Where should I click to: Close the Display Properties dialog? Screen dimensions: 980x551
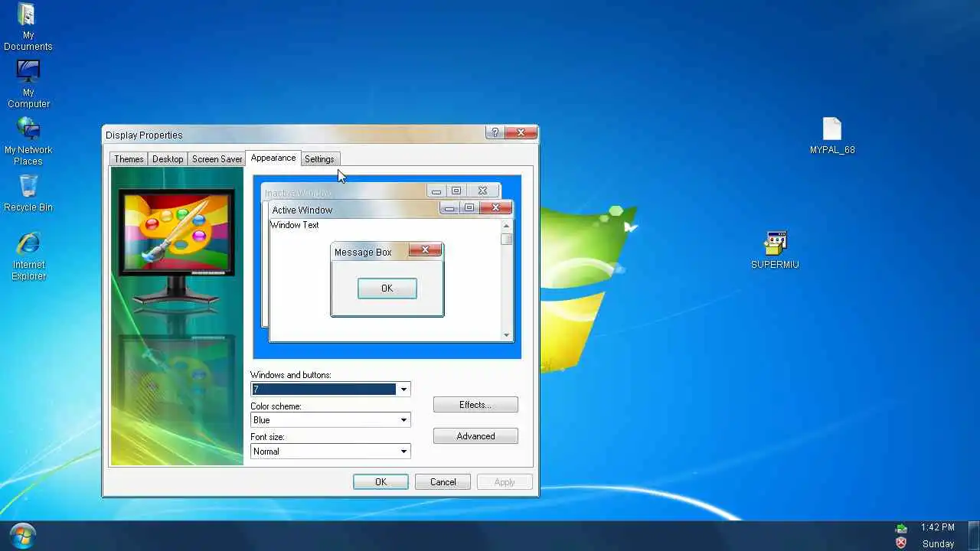point(521,132)
